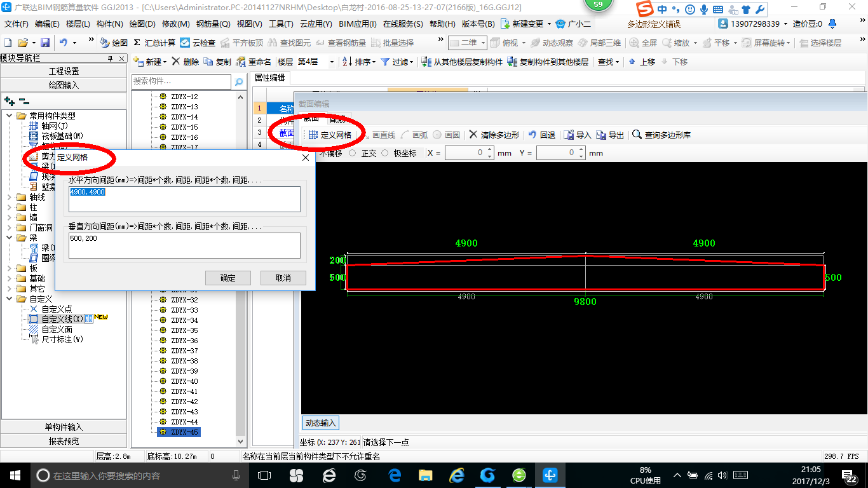Expand the 门窗洞 tree node
Image resolution: width=868 pixels, height=488 pixels.
(10, 227)
